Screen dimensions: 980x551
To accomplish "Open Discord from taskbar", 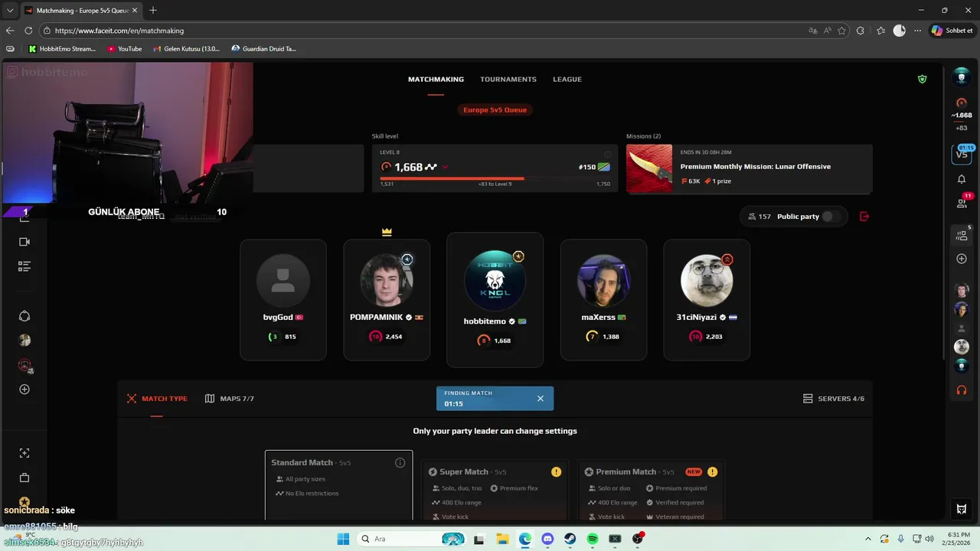I will 547,539.
